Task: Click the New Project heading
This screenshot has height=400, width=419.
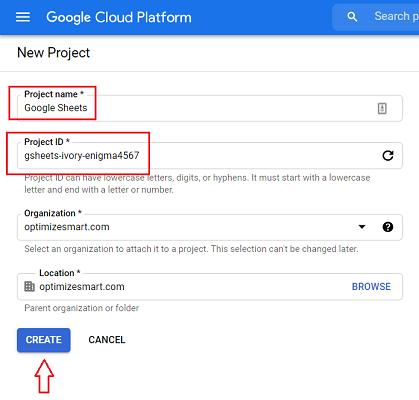Action: (x=54, y=53)
